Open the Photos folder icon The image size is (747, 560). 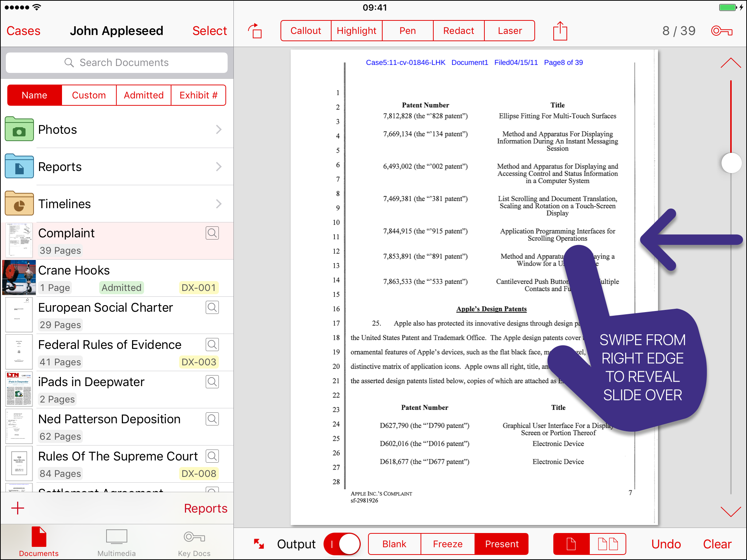pyautogui.click(x=19, y=129)
